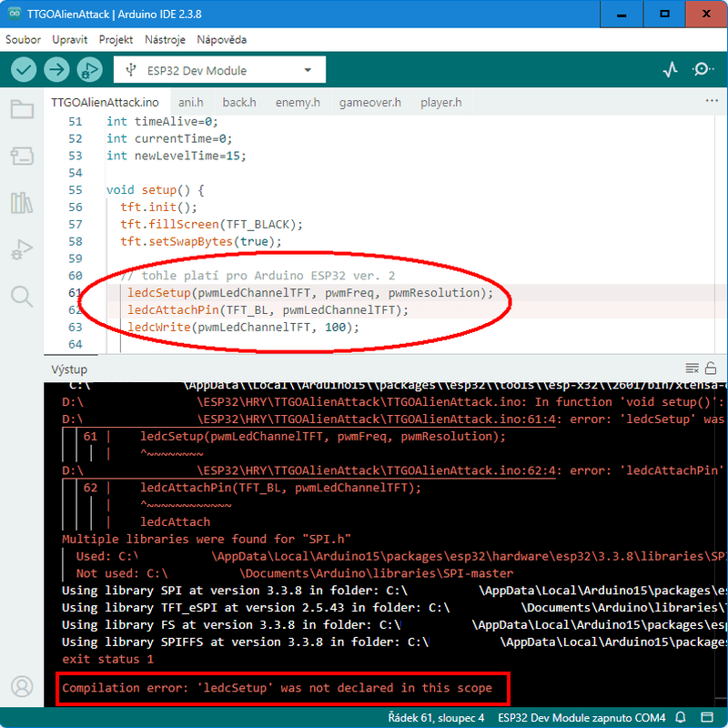Click the comment 'tohle platí pro Arduino ESP32'
The image size is (728, 728).
(258, 276)
